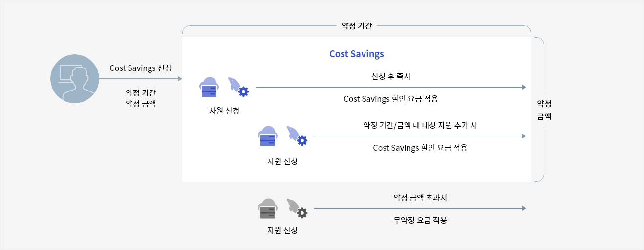
Task: Click 'Cost Savings 할인 요금 적용' below '대상 자원 추가 시'
Action: [420, 148]
